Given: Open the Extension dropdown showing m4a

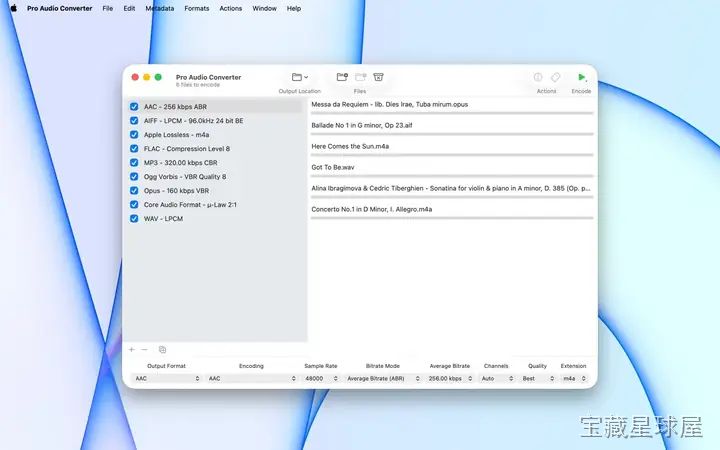Looking at the screenshot, I should click(x=574, y=378).
